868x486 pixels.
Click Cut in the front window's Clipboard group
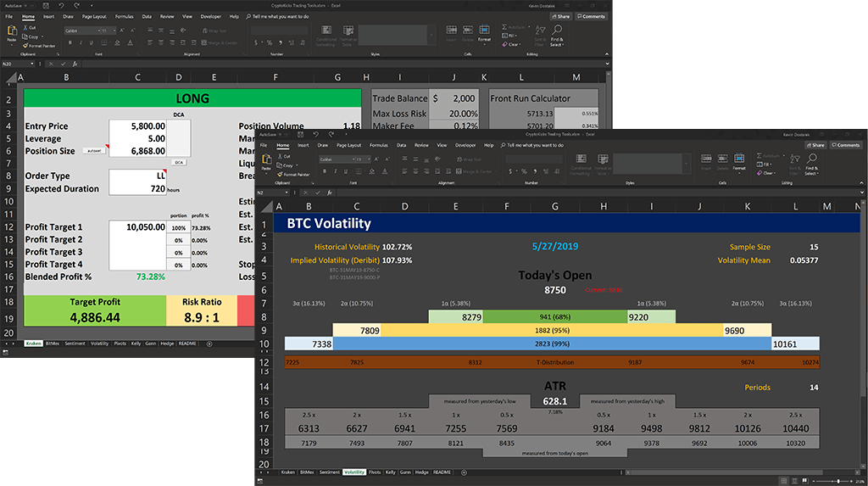click(285, 156)
